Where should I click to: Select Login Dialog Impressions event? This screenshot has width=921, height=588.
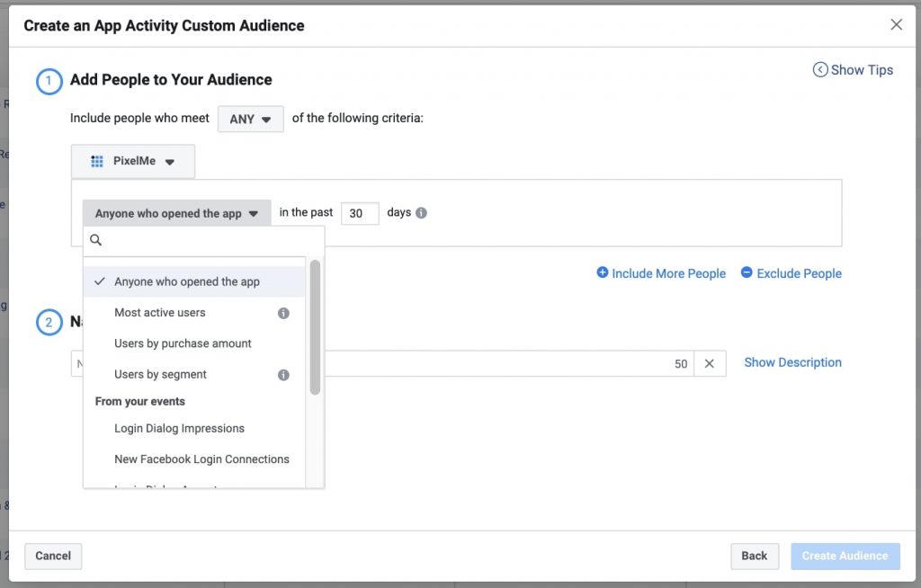(179, 429)
